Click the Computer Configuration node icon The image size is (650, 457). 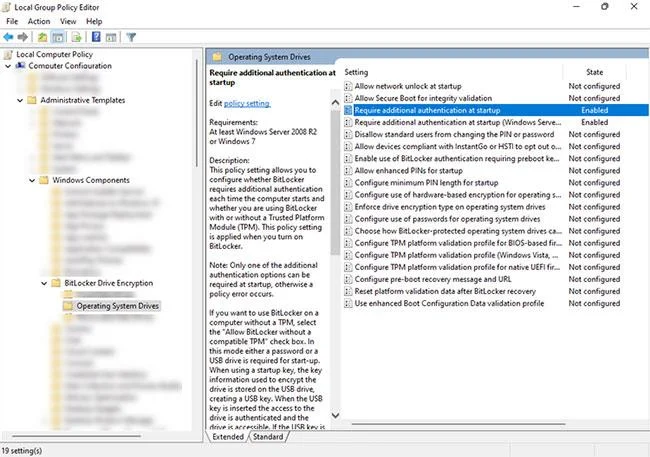(x=20, y=66)
